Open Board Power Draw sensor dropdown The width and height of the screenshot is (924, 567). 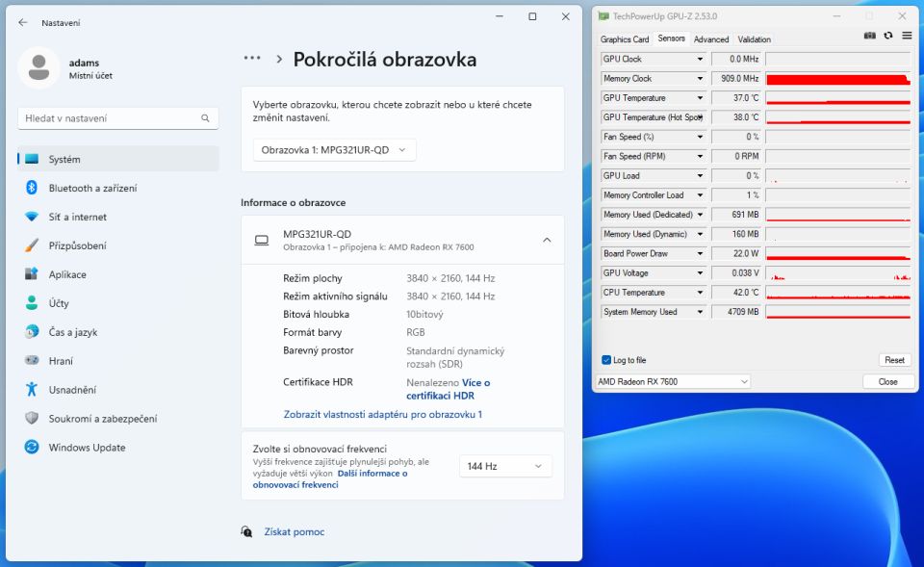click(700, 253)
